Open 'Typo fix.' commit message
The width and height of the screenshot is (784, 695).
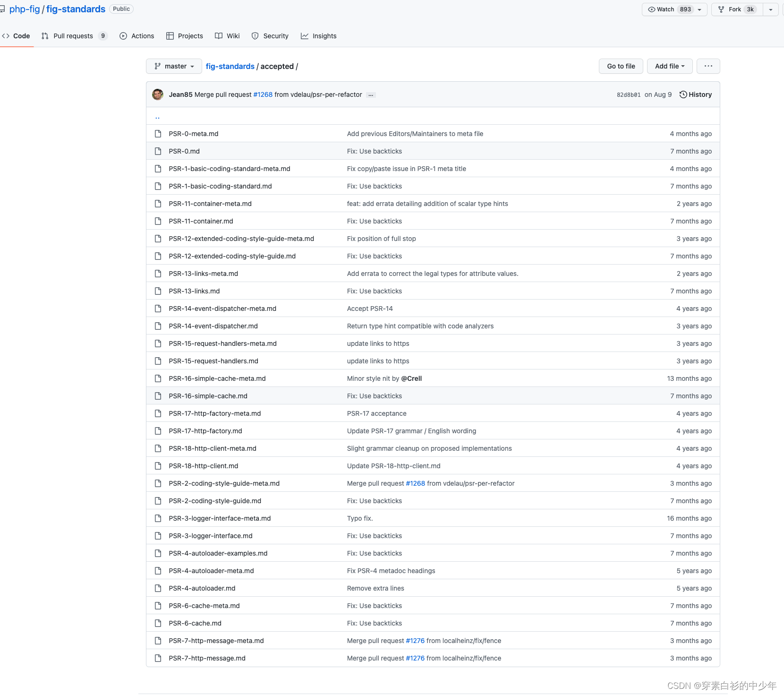pos(360,518)
